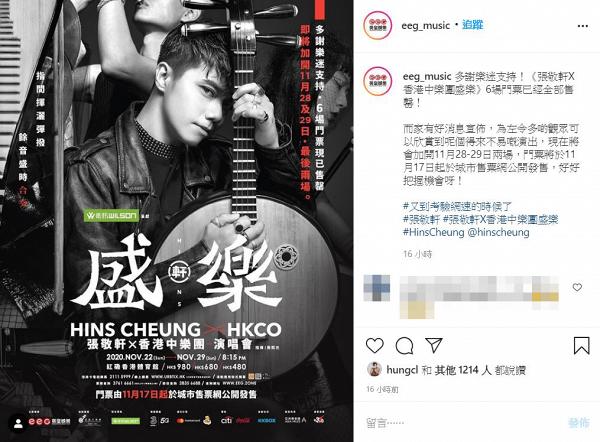Click eeg_music avatar beside the caption
Screen dimensions: 600x442
(x=378, y=81)
